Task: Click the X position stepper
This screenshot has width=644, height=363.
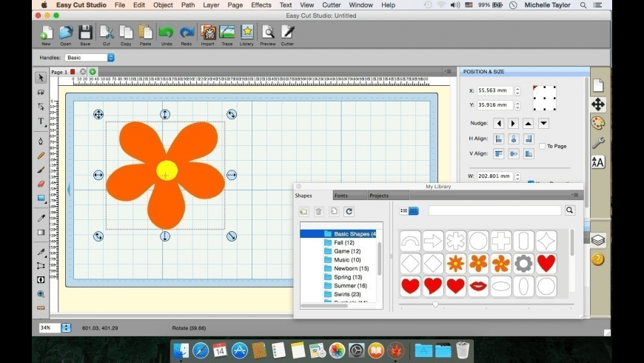Action: [x=517, y=90]
